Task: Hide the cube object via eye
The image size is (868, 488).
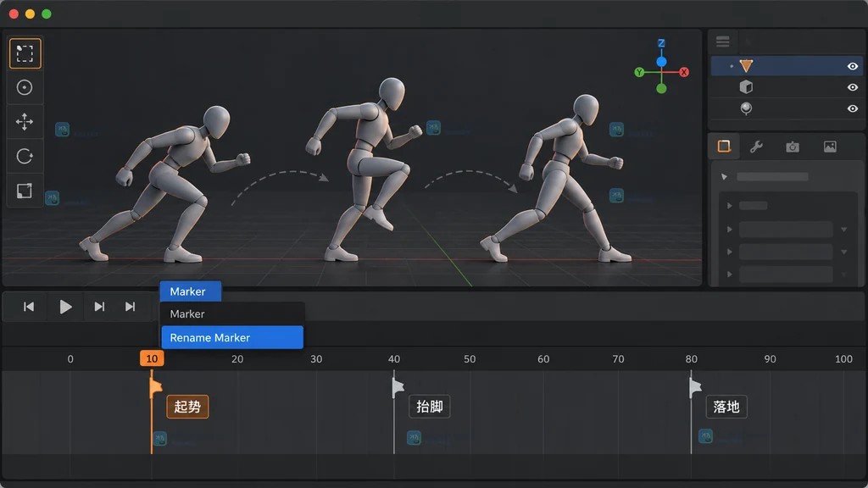Action: [853, 87]
